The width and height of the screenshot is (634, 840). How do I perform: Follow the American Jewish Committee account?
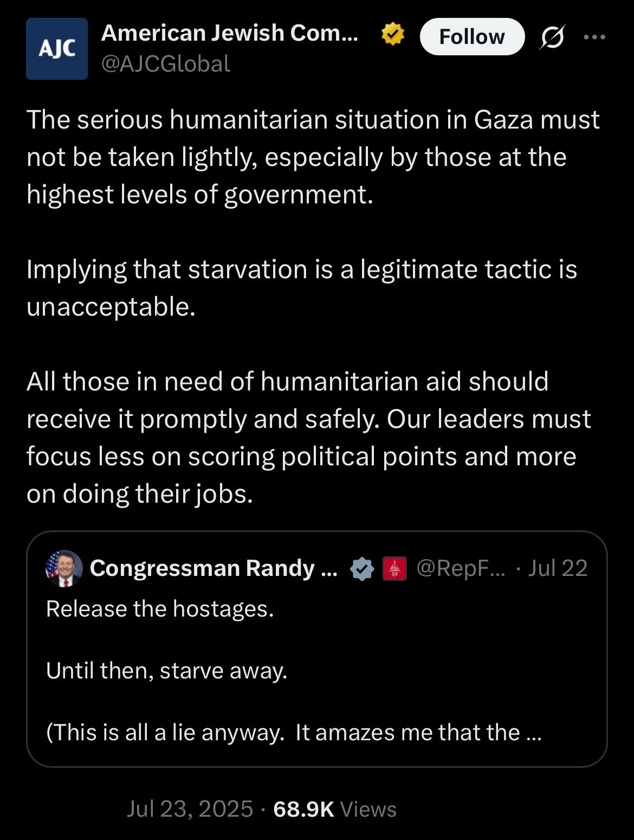472,37
